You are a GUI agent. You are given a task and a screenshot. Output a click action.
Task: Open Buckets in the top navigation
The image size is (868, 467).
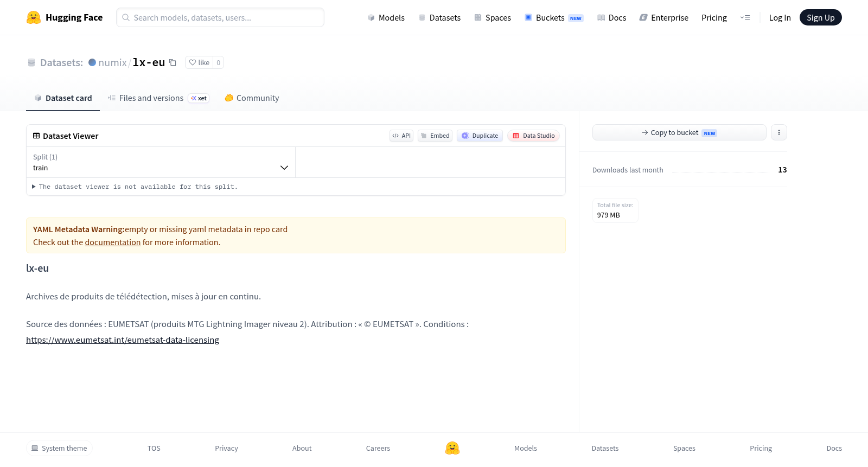click(x=553, y=17)
